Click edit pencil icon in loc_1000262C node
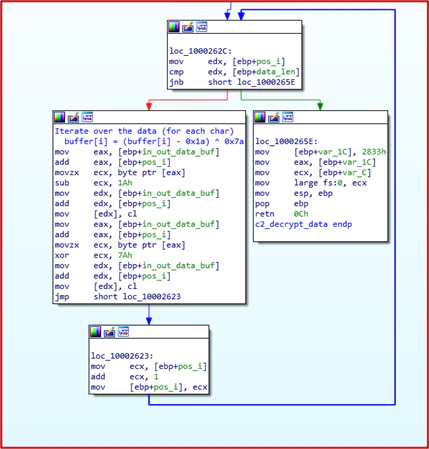 point(188,27)
